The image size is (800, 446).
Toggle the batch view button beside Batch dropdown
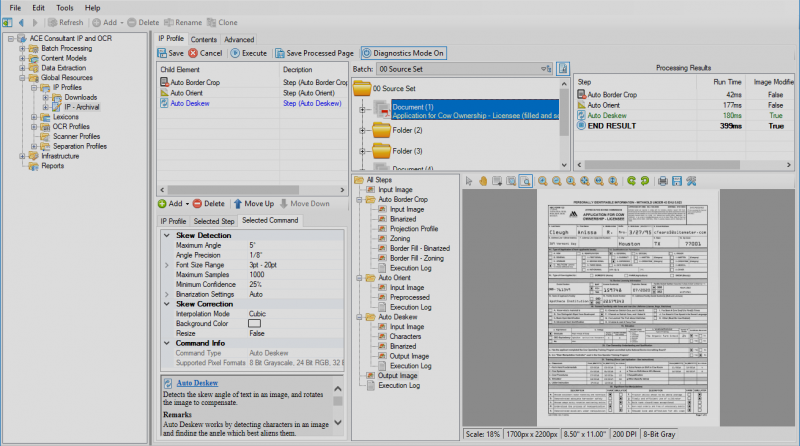click(563, 69)
